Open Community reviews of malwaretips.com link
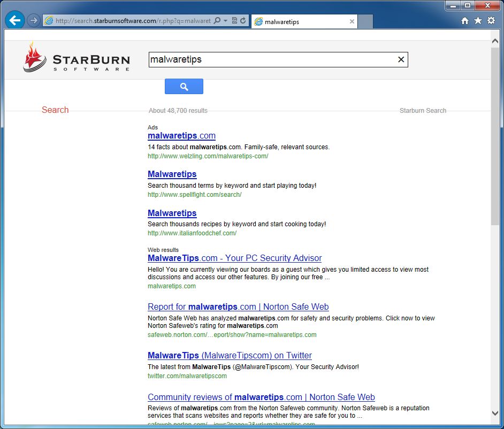This screenshot has width=504, height=429. (261, 397)
